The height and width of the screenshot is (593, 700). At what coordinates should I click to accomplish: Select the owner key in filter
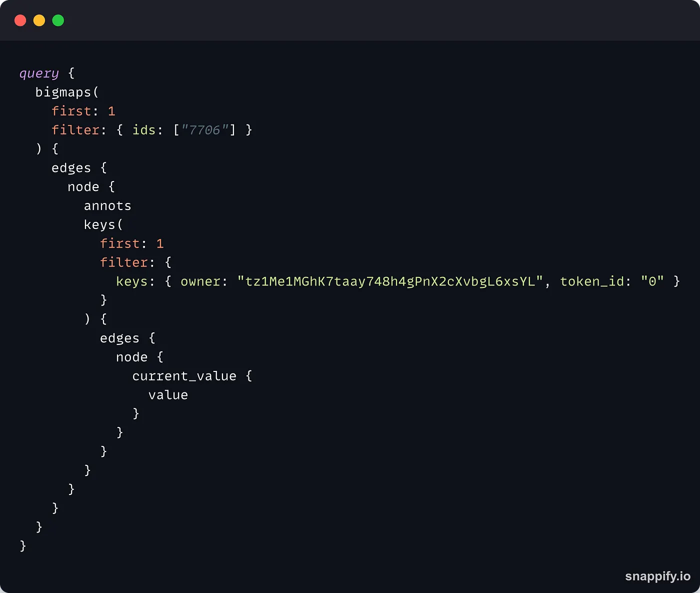tap(200, 281)
